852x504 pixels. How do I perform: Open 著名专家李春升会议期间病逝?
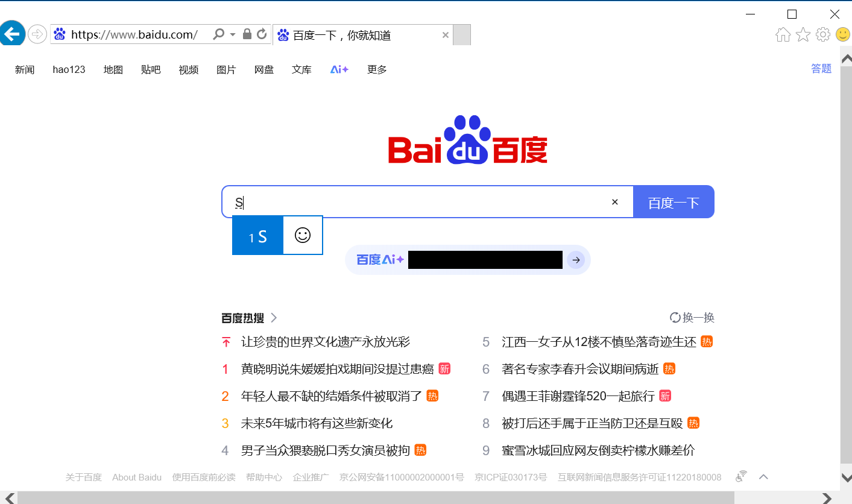tap(581, 369)
